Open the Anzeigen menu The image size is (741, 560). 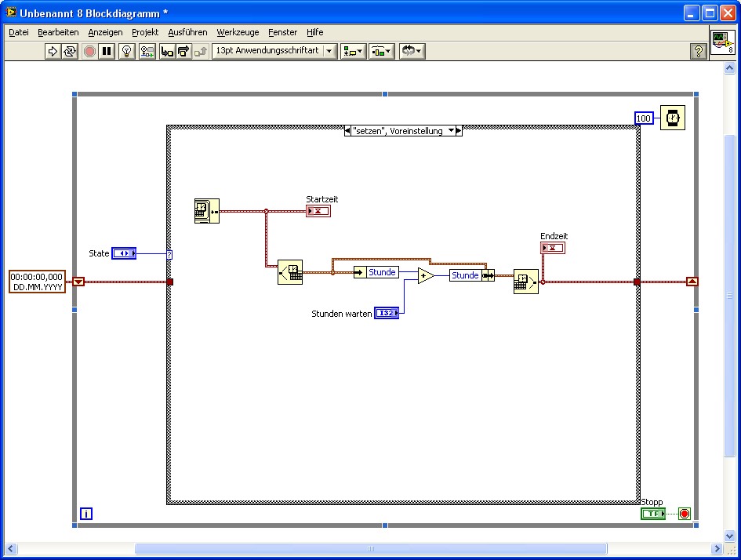pos(105,32)
